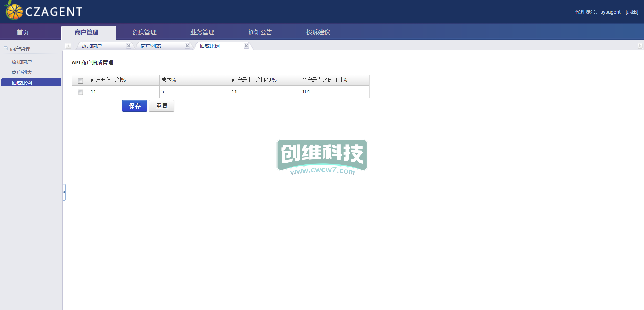Close the 商户列表 tab
The width and height of the screenshot is (644, 310).
[x=187, y=46]
